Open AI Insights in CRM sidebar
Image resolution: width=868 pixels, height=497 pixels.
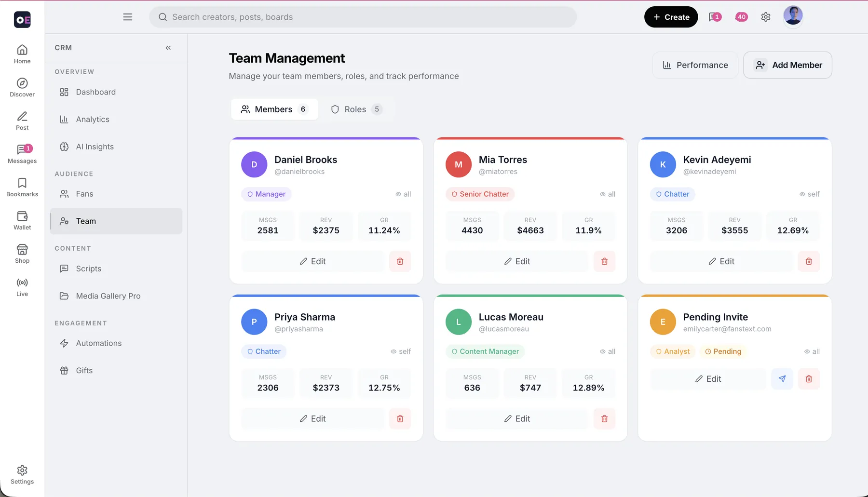point(116,147)
